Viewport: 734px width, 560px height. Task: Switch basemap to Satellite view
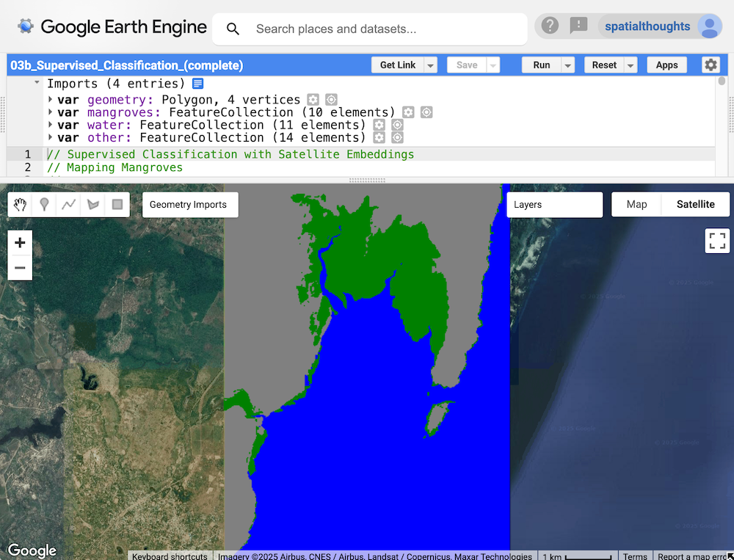695,205
